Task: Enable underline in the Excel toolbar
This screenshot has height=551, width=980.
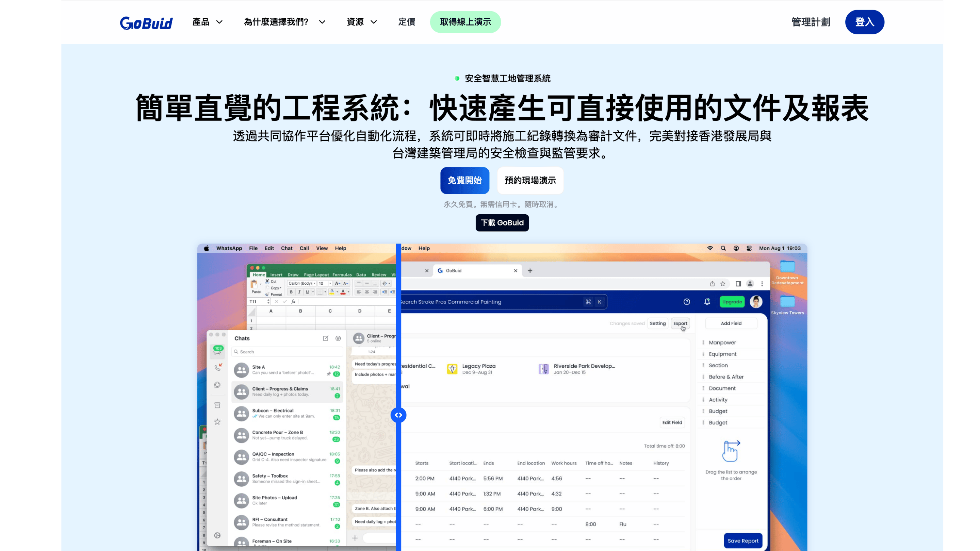Action: pos(307,291)
